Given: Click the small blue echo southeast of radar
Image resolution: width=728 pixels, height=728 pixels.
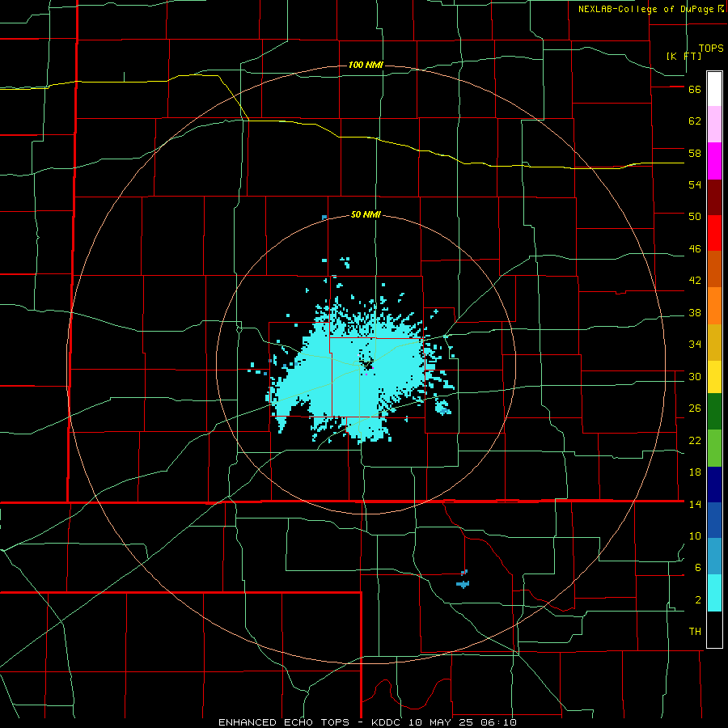Looking at the screenshot, I should click(463, 583).
